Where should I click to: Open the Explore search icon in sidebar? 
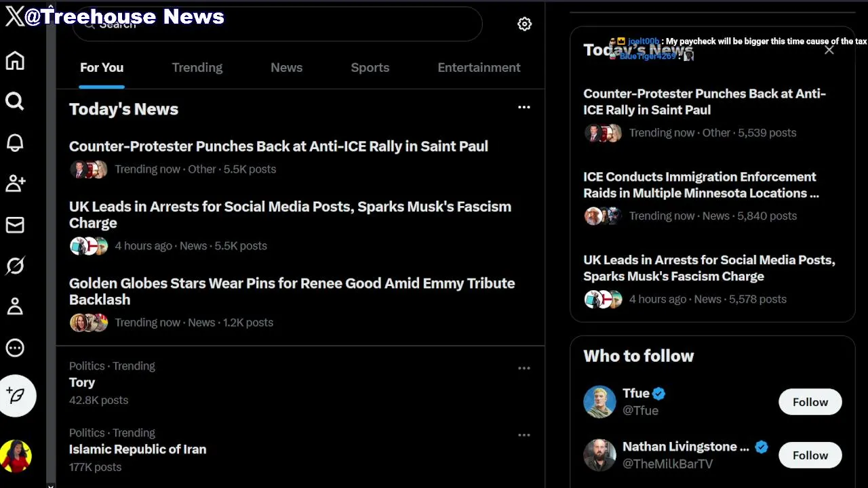point(15,102)
